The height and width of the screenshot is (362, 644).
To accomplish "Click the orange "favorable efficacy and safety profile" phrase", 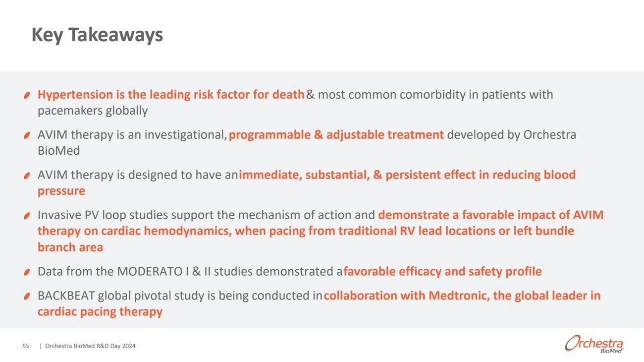I will click(442, 271).
